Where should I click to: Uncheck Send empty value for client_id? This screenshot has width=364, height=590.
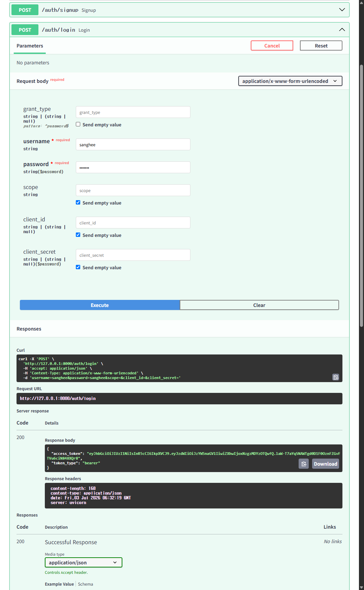tap(78, 235)
